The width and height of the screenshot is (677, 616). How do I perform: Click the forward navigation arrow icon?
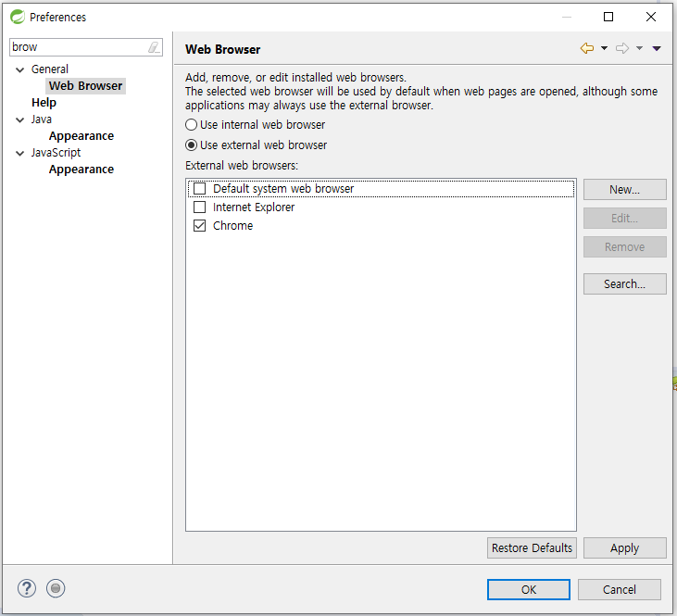point(622,48)
